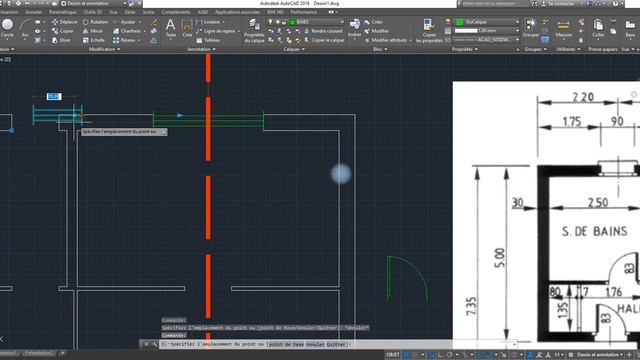This screenshot has width=640, height=360.
Task: Click the Mesurer utility tool
Action: click(x=564, y=28)
